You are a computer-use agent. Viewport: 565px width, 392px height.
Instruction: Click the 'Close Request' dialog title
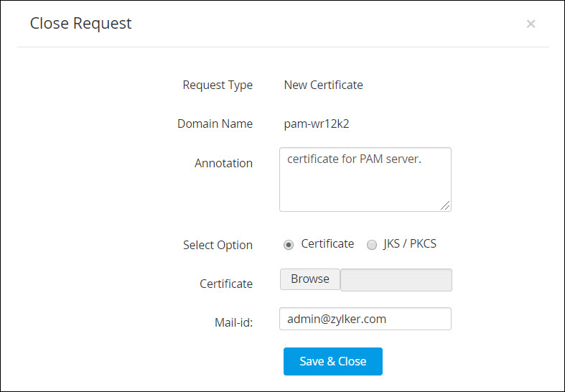[x=80, y=24]
